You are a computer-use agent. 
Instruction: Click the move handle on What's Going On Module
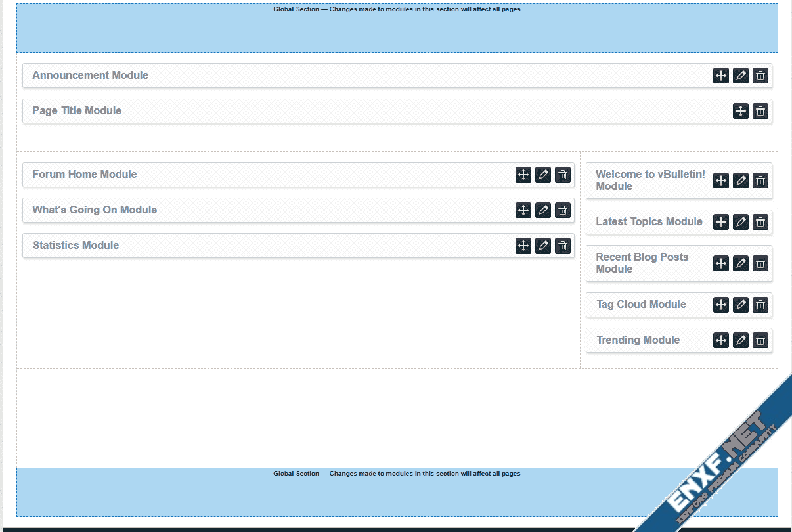coord(523,210)
